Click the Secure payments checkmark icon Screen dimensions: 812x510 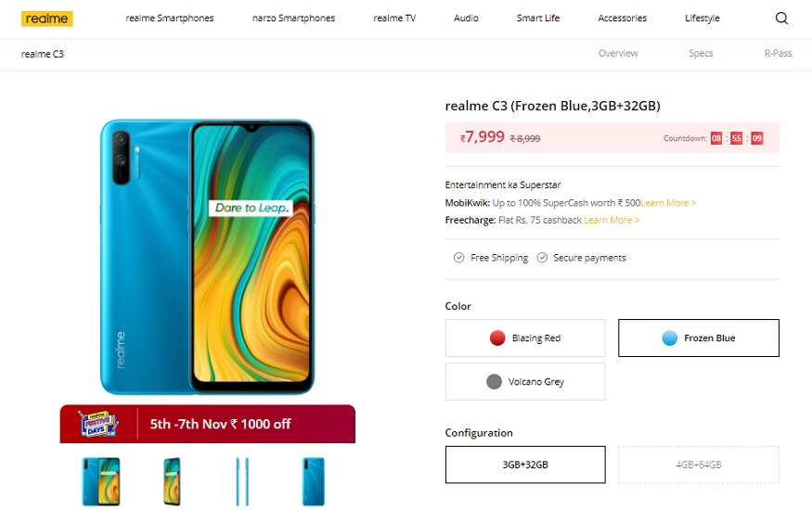(x=542, y=258)
